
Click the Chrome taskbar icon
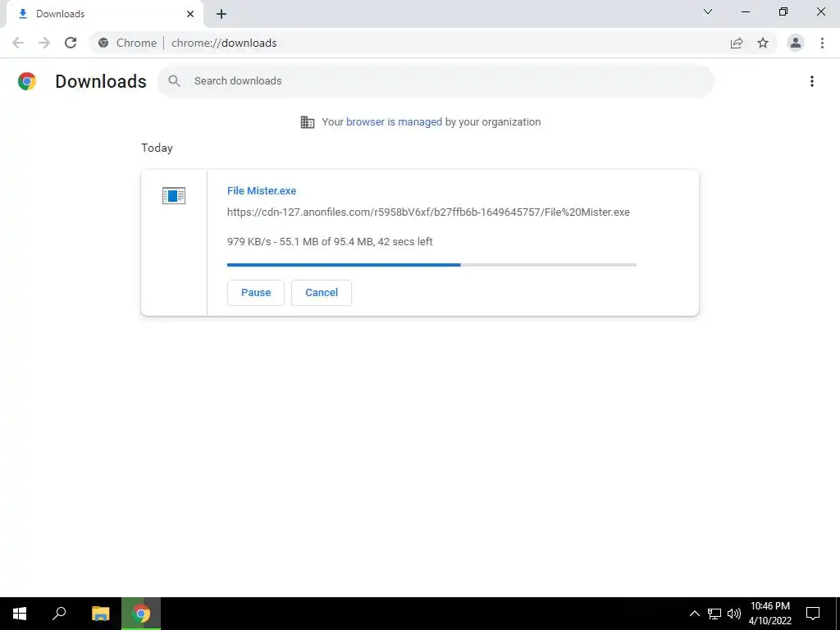[x=141, y=614]
